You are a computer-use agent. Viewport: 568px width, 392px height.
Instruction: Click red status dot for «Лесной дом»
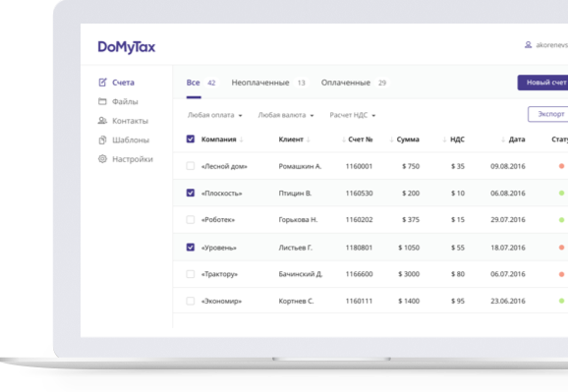pos(561,166)
